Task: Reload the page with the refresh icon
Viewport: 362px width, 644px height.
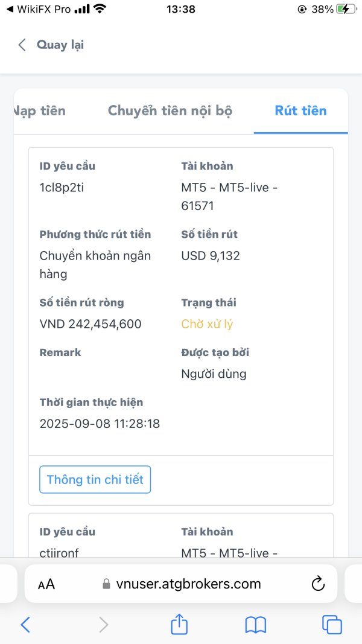Action: (x=317, y=584)
